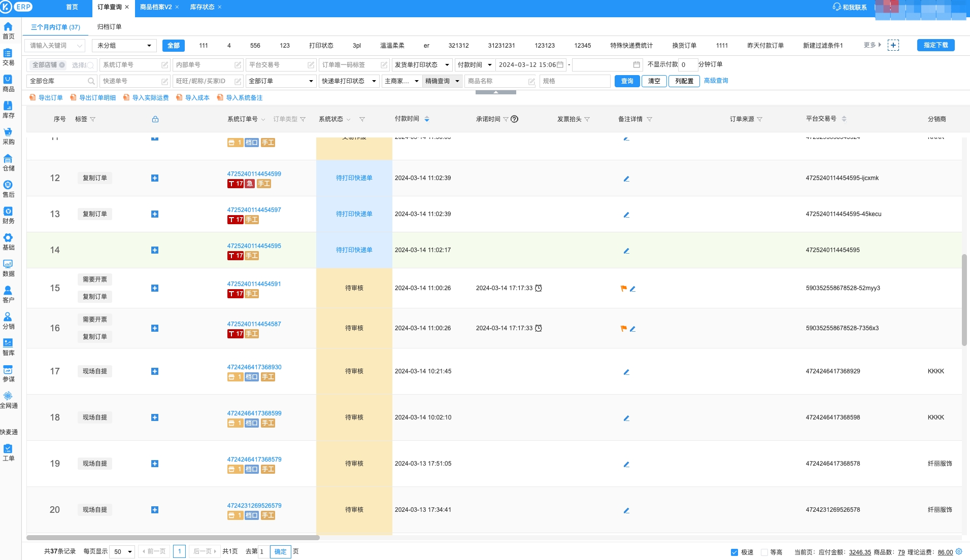This screenshot has height=560, width=970.
Task: Open the 全网通 sidebar module
Action: coord(8,400)
